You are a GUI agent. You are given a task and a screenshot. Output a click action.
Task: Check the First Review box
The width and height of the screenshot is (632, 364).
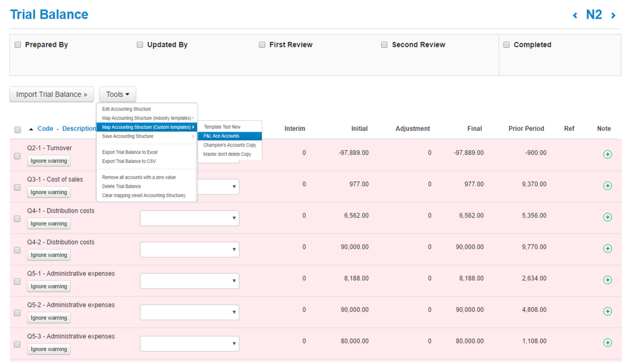coord(262,44)
